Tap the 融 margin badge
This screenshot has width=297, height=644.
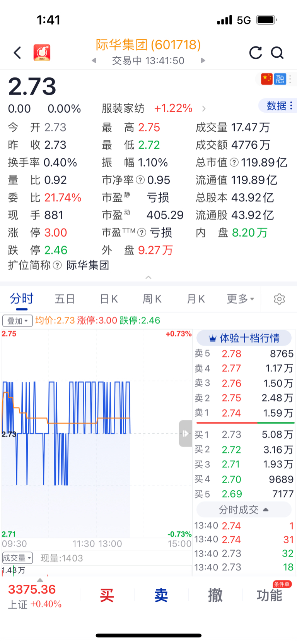[280, 79]
